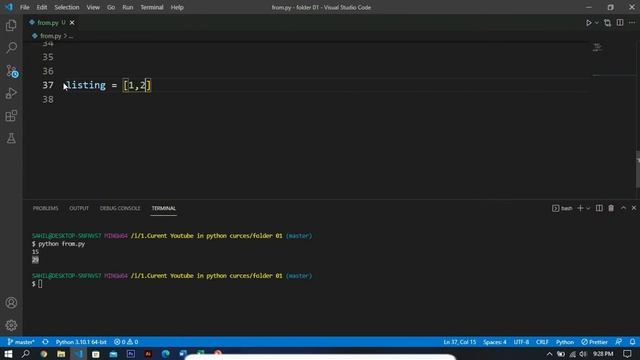Change indentation via Spaces: 4
Viewport: 640px width, 360px height.
tap(495, 342)
